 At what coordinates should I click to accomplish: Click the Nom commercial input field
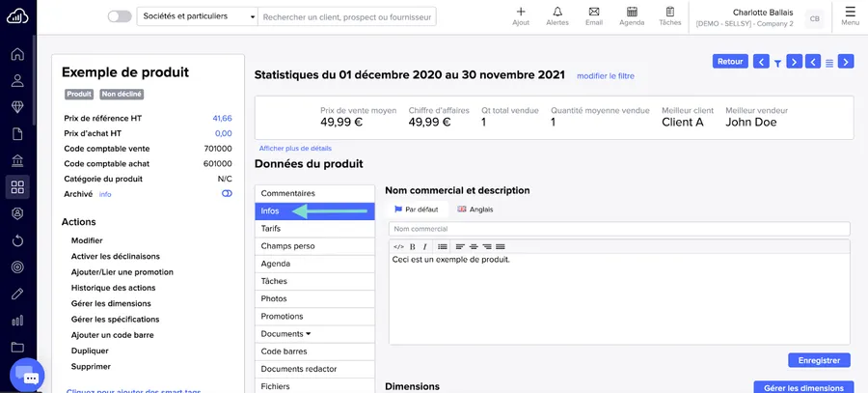619,229
